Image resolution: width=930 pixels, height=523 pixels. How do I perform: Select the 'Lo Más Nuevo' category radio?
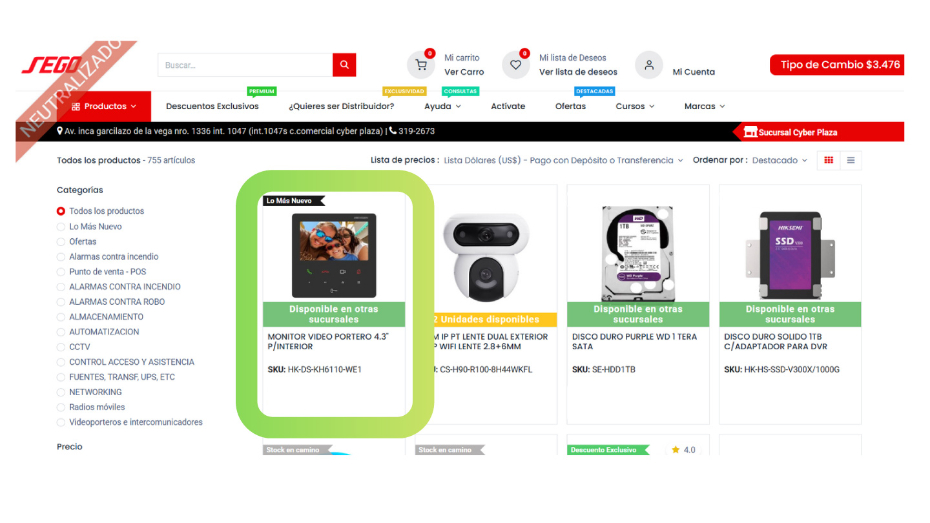point(61,227)
